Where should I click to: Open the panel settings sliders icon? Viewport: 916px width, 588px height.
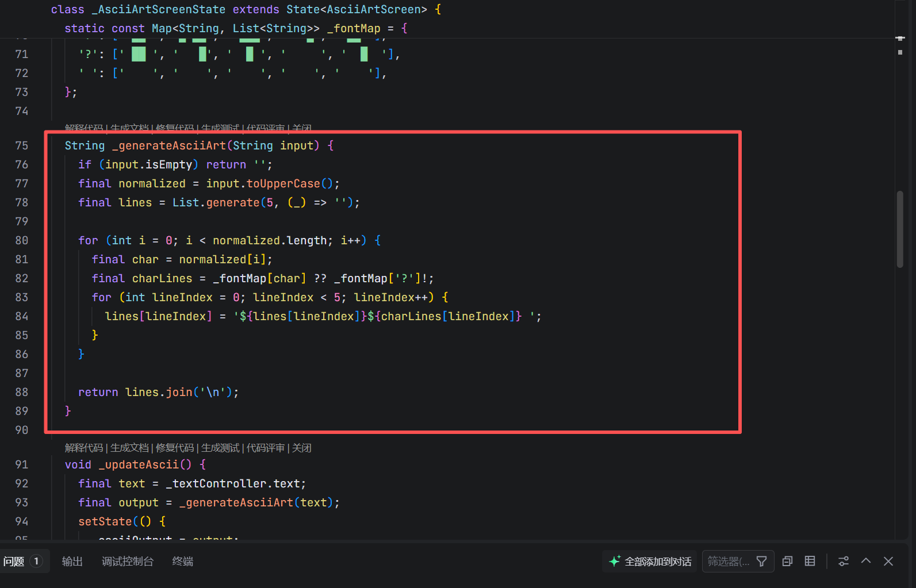[x=844, y=562]
